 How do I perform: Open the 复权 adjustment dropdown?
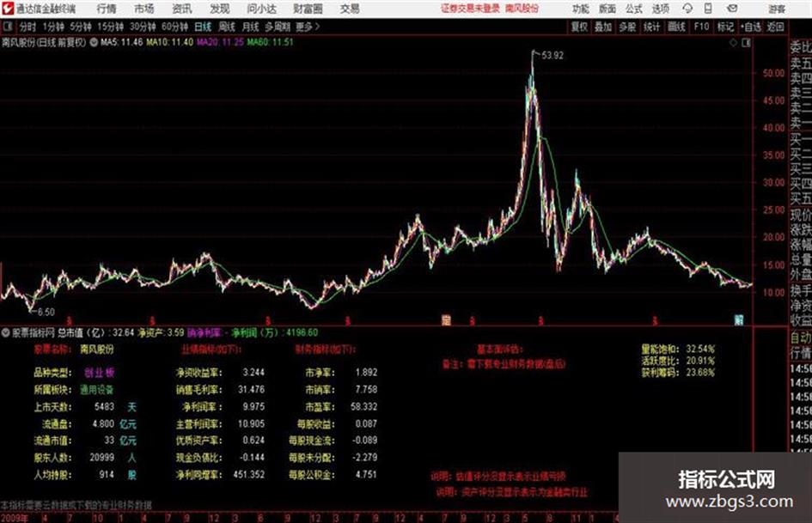(x=579, y=27)
